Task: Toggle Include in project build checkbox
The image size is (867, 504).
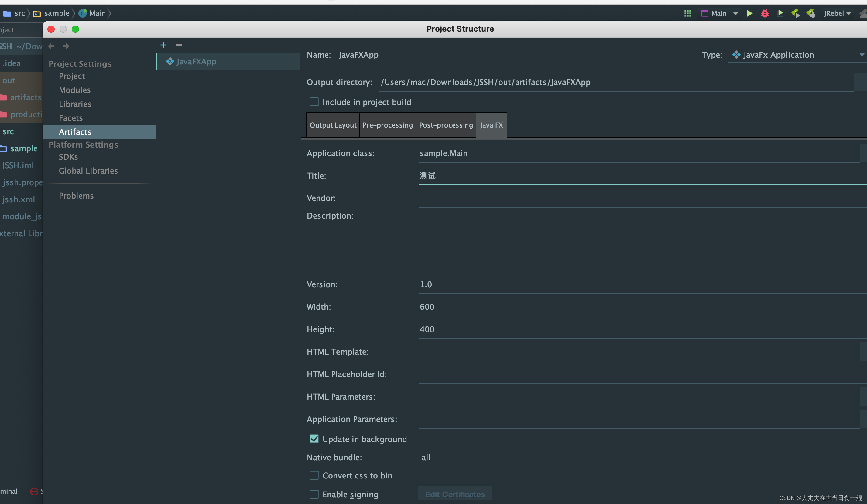Action: click(x=314, y=102)
